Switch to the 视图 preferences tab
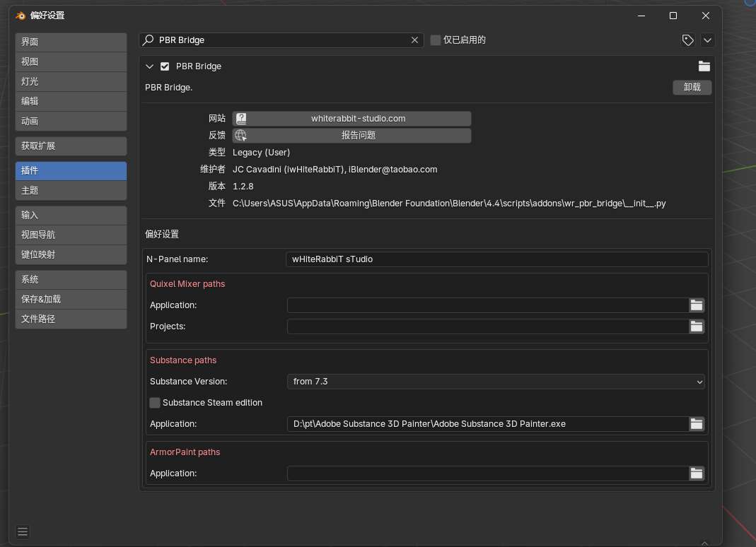Screen dimensions: 756x547 (71, 61)
